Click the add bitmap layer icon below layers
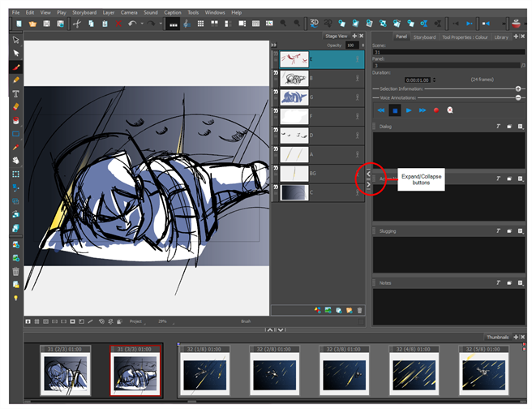 click(328, 310)
